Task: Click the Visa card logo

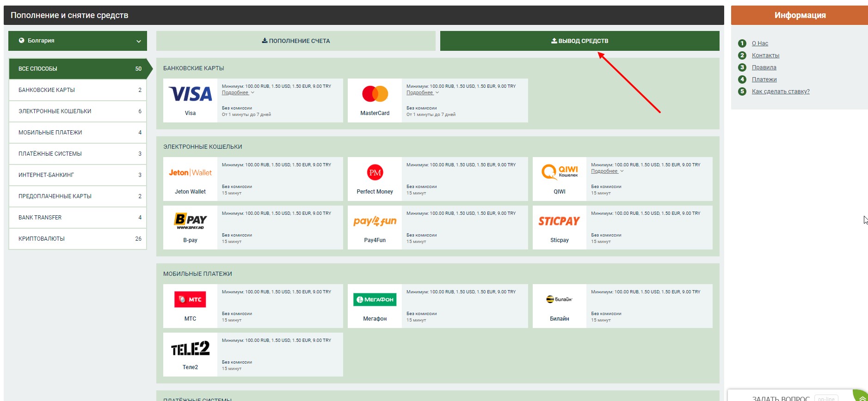Action: click(x=190, y=94)
